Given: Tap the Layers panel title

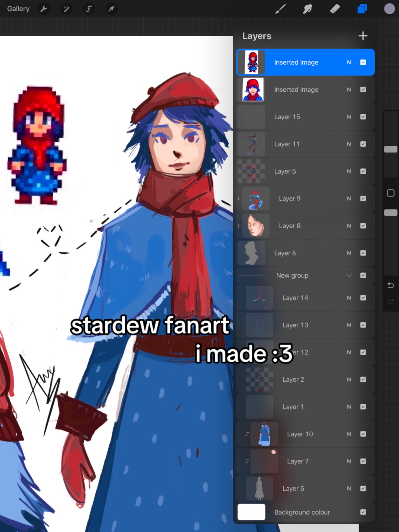Looking at the screenshot, I should [x=257, y=36].
